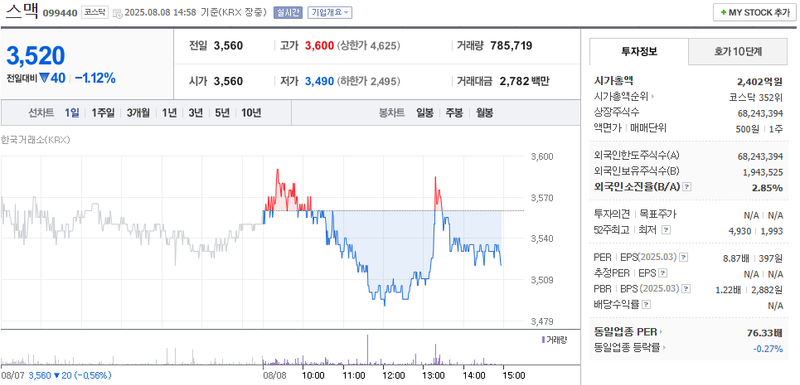This screenshot has height=385, width=800.
Task: Select the 1일 line chart period
Action: pyautogui.click(x=72, y=113)
